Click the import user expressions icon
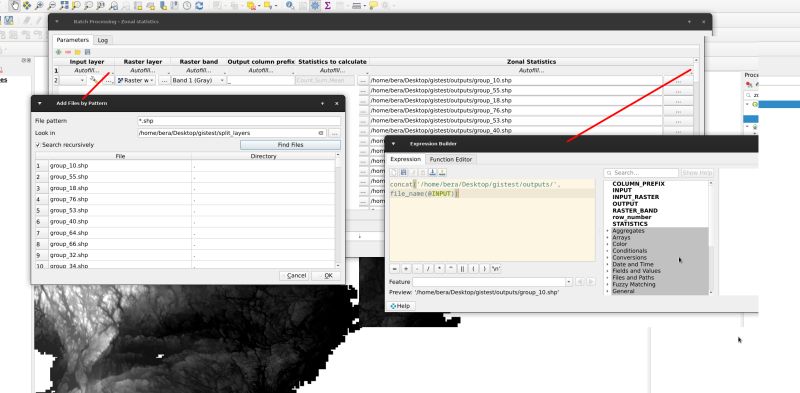 pos(433,173)
